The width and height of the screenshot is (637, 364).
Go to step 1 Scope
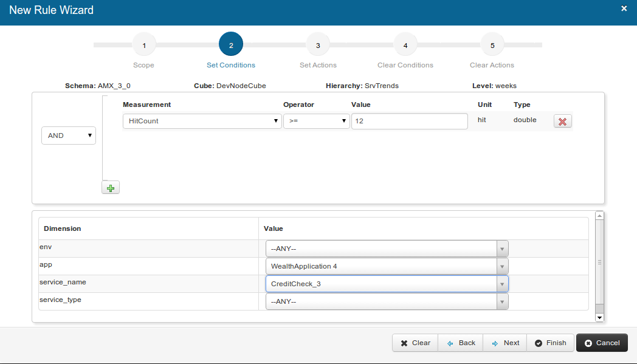click(x=144, y=45)
